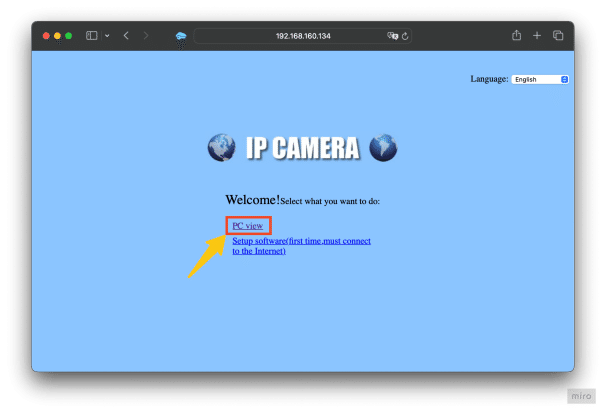Toggle the Safari sidebar button
Screen dimensions: 605x413
click(x=91, y=36)
